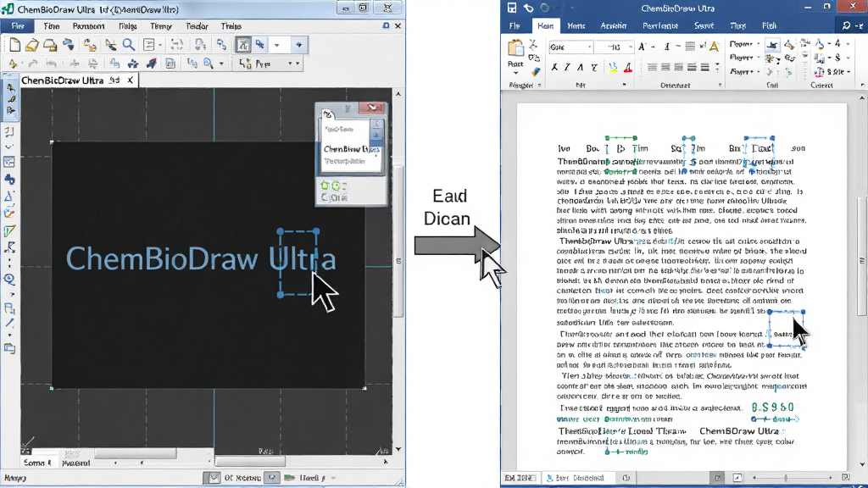Image resolution: width=868 pixels, height=488 pixels.
Task: Click the zoom slider in Word status bar
Action: tap(786, 478)
